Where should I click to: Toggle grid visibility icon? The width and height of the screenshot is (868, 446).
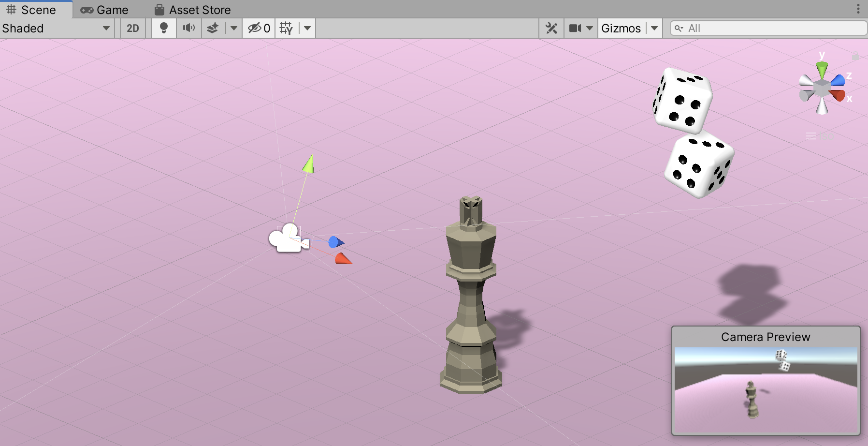tap(287, 28)
